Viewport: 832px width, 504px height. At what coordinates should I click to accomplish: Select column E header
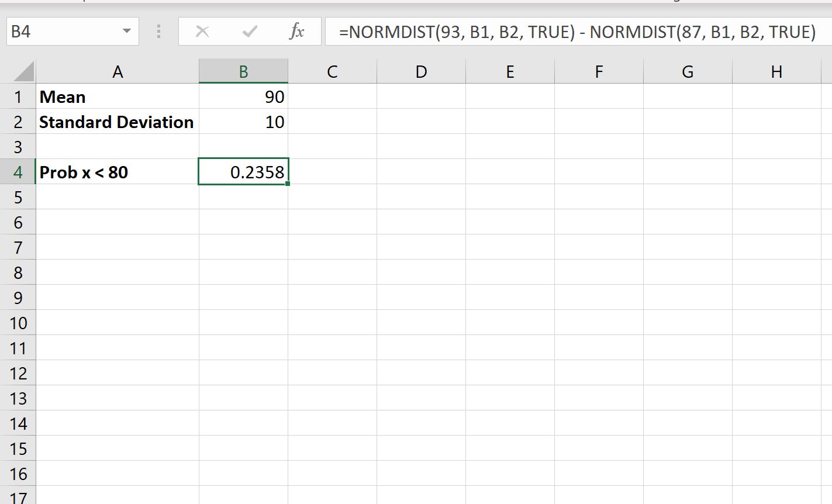tap(509, 71)
